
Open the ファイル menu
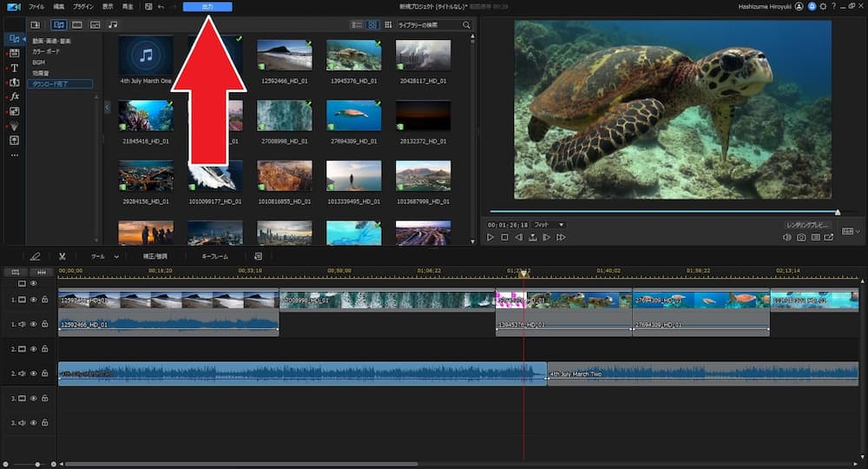click(36, 7)
